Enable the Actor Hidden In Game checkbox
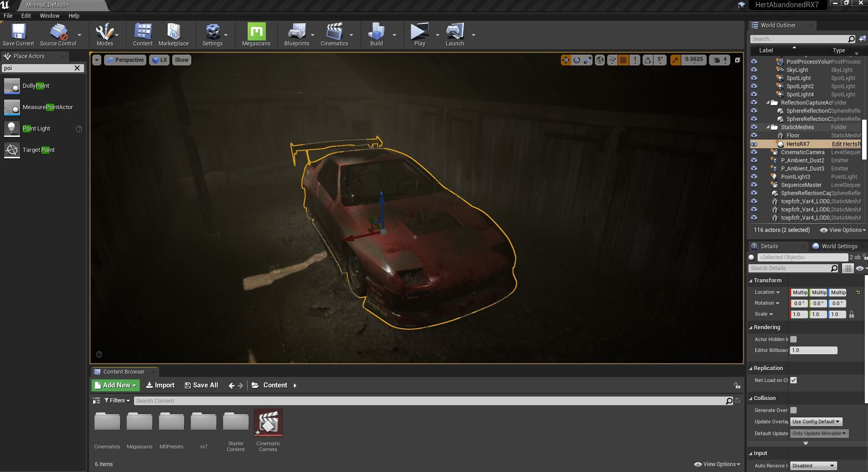 pyautogui.click(x=794, y=339)
